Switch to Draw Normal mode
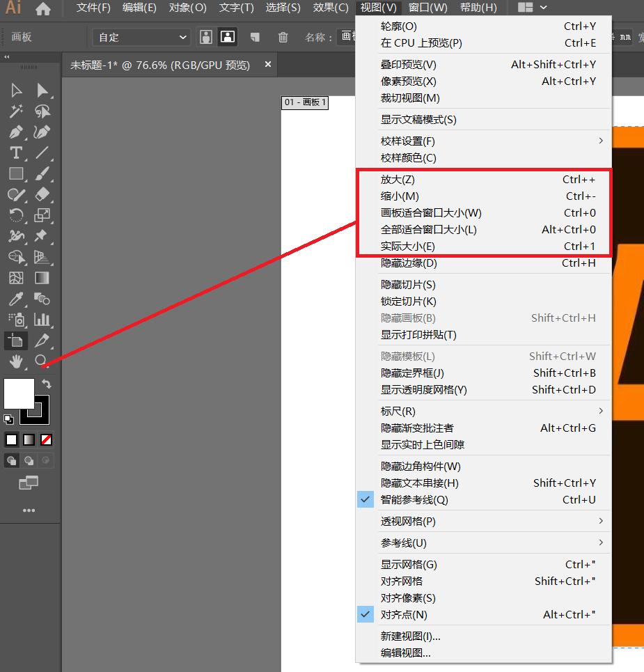 (x=12, y=461)
